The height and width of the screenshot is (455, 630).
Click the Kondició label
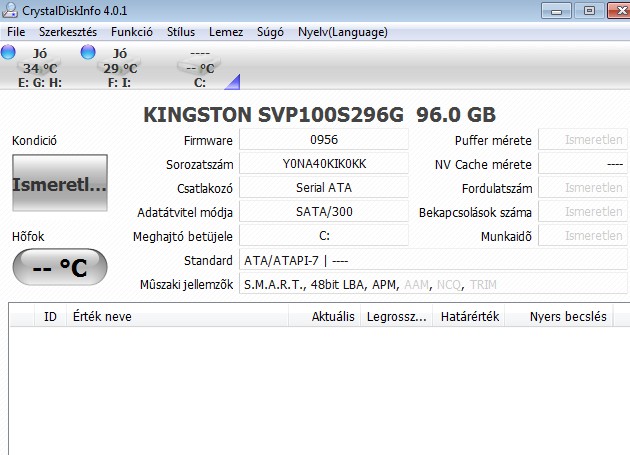pyautogui.click(x=34, y=141)
